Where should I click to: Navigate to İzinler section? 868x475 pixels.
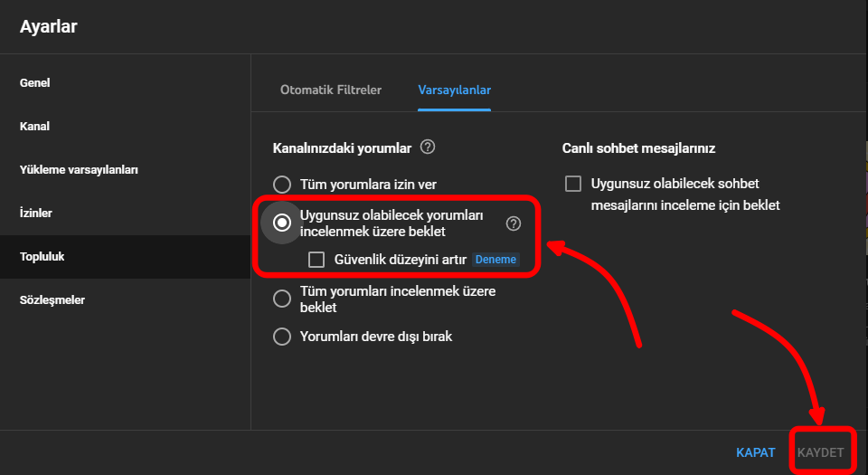[x=36, y=214]
